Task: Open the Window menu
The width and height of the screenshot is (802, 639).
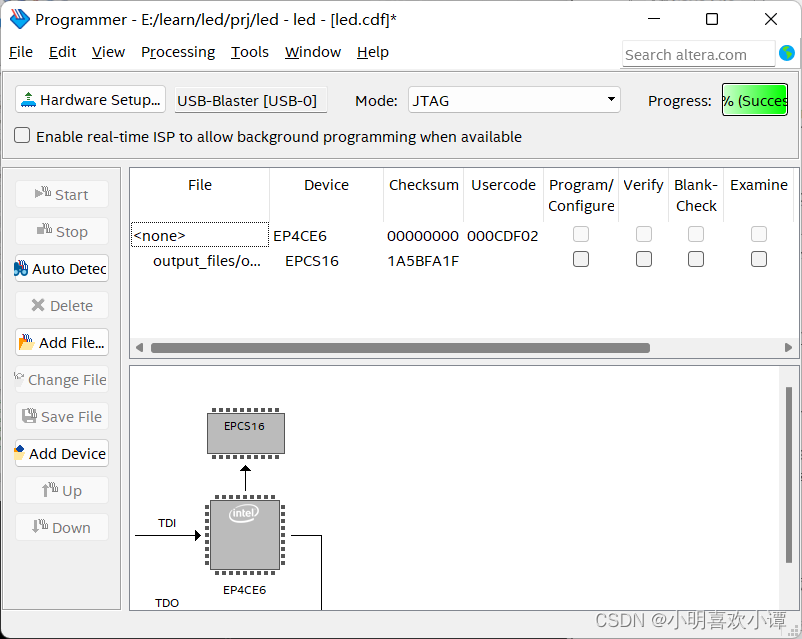Action: pos(313,52)
